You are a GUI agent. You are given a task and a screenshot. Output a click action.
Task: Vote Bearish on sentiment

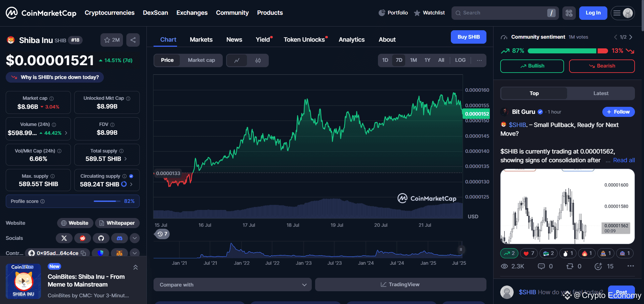pyautogui.click(x=602, y=66)
